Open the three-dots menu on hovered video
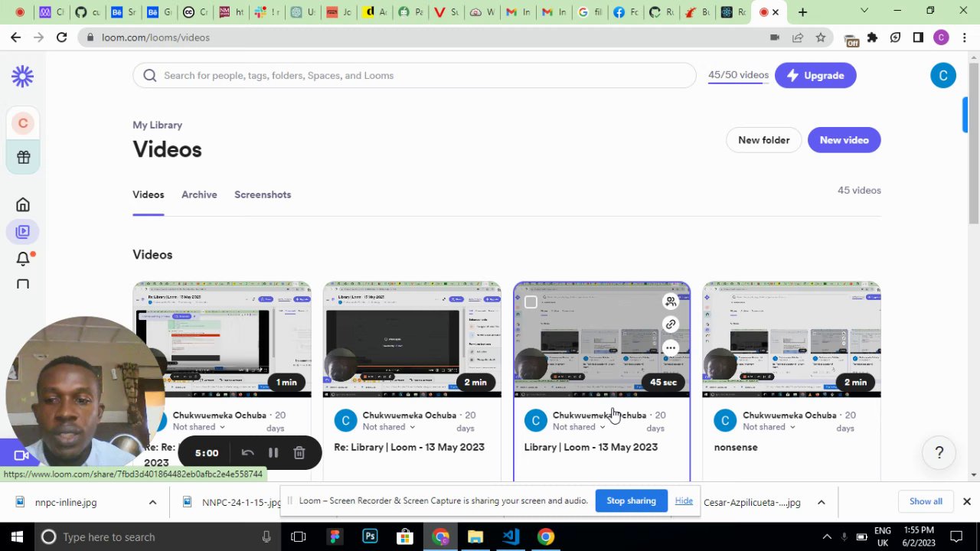The width and height of the screenshot is (980, 551). [x=671, y=348]
